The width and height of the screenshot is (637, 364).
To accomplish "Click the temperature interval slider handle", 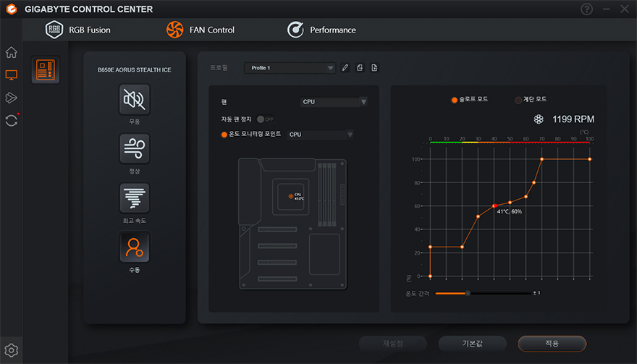I will pos(468,293).
